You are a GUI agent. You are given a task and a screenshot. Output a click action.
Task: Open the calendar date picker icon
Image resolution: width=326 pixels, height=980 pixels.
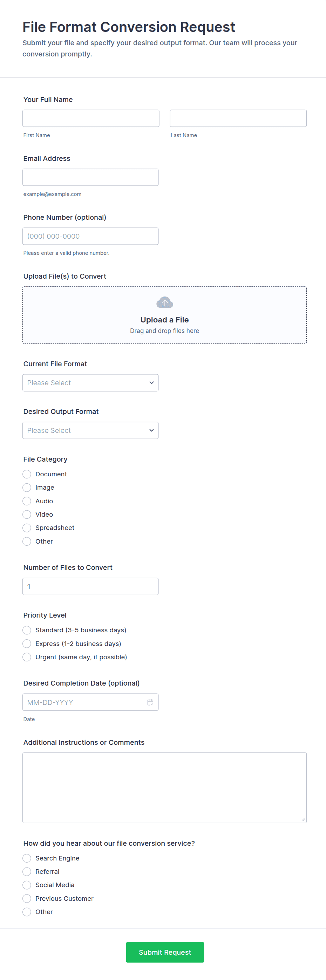[150, 702]
